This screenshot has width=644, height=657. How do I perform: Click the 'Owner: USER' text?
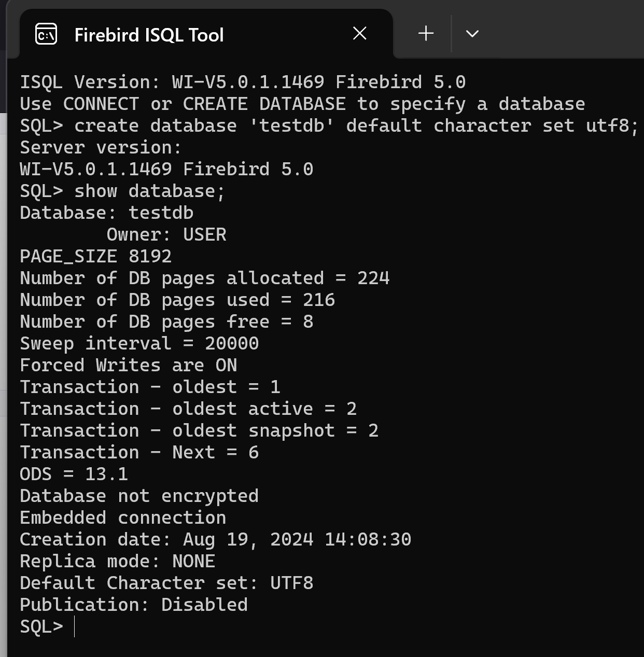coord(166,234)
